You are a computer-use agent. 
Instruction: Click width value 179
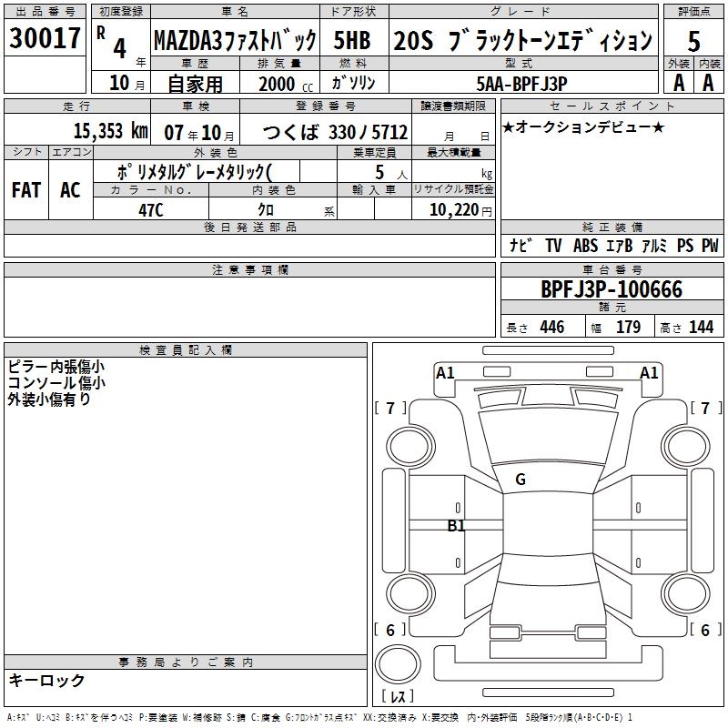click(x=628, y=327)
